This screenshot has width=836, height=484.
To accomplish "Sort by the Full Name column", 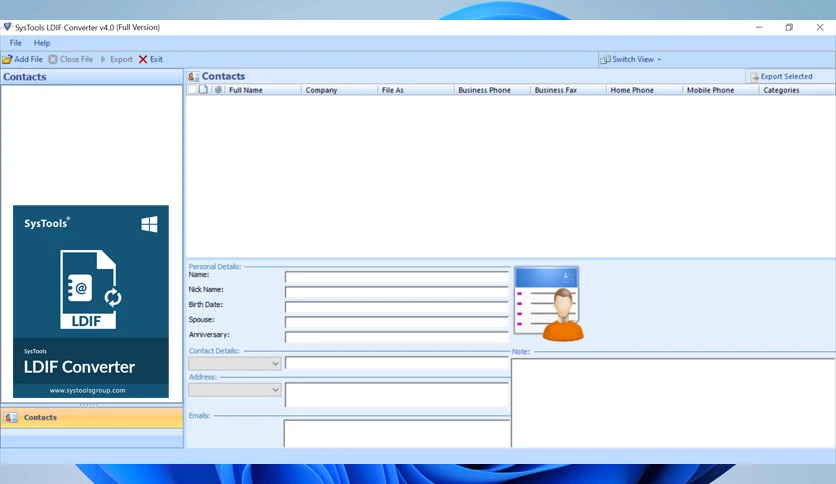I will 263,90.
